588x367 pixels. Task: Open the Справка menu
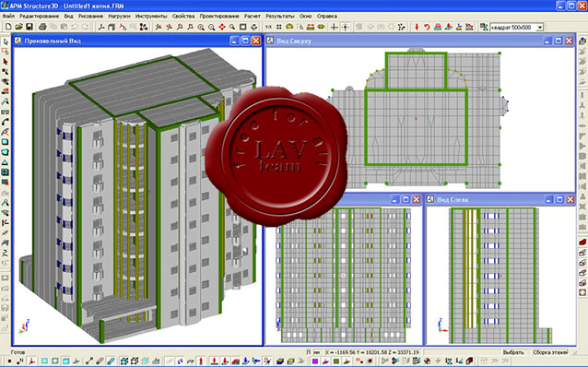pos(327,16)
